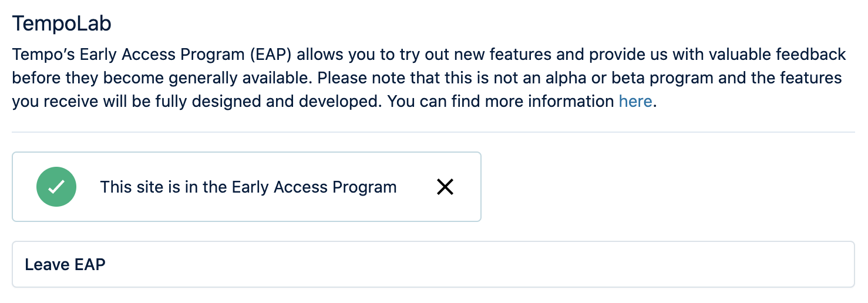This screenshot has height=303, width=868.
Task: Click the white checkmark inside the green circle
Action: pos(56,187)
